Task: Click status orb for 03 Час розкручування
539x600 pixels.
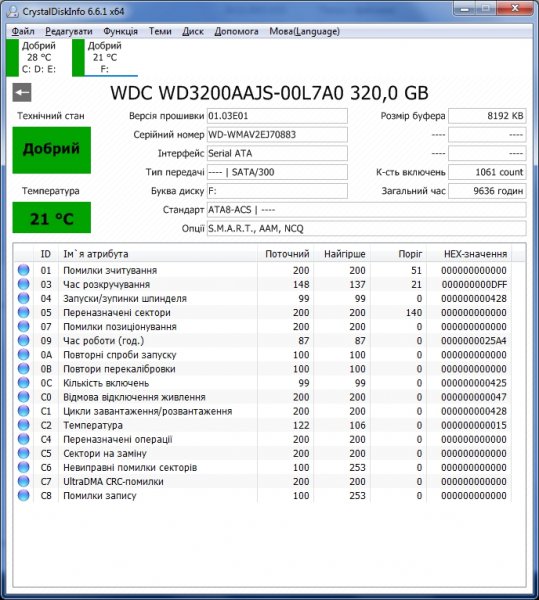Action: (23, 284)
